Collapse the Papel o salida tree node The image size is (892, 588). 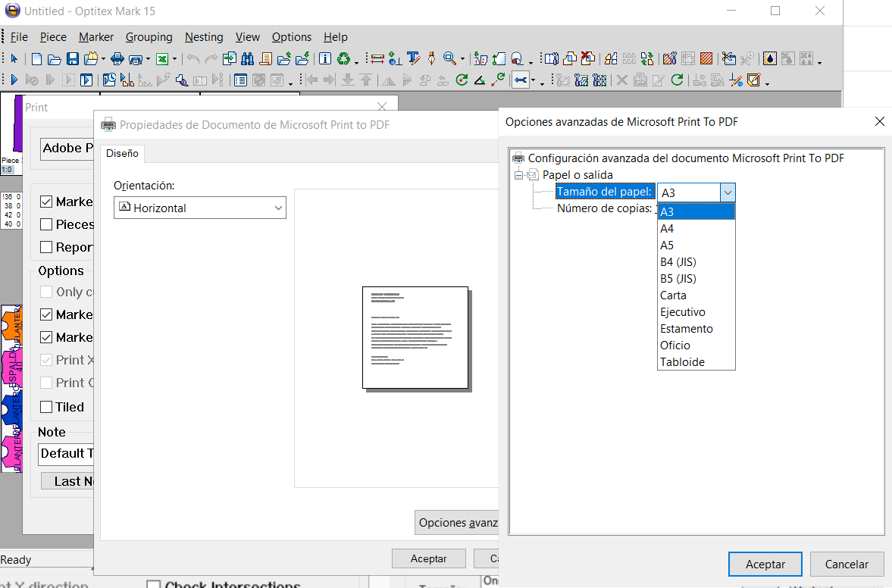tap(519, 175)
